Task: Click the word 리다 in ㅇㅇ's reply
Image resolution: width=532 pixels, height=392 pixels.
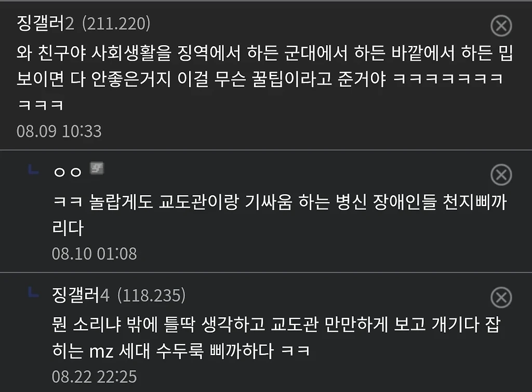Action: coord(68,228)
